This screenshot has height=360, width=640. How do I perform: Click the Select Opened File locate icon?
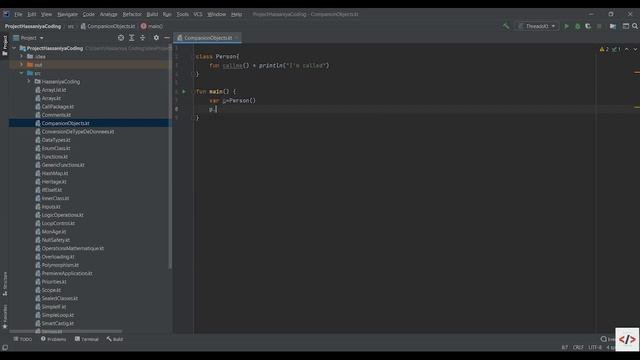point(121,38)
